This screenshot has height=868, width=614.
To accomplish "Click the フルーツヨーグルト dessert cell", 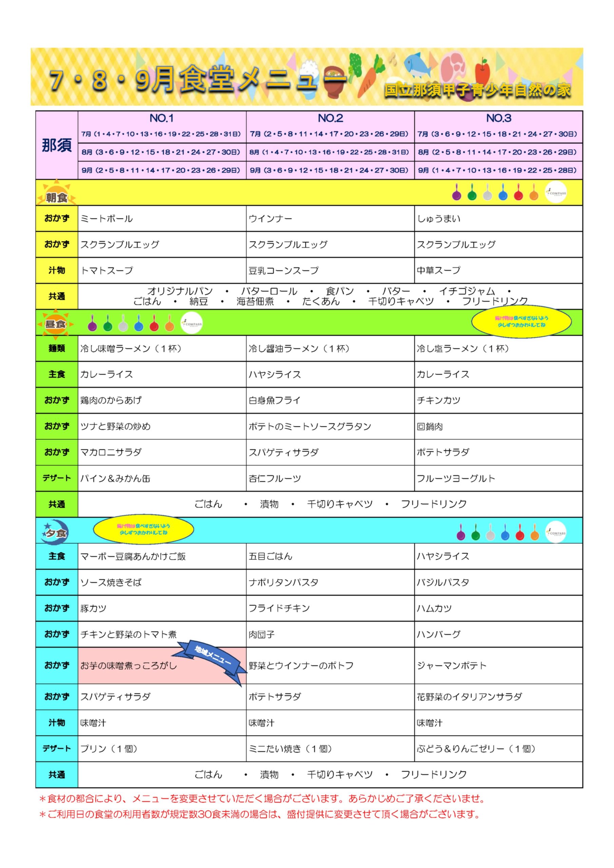I will 499,479.
